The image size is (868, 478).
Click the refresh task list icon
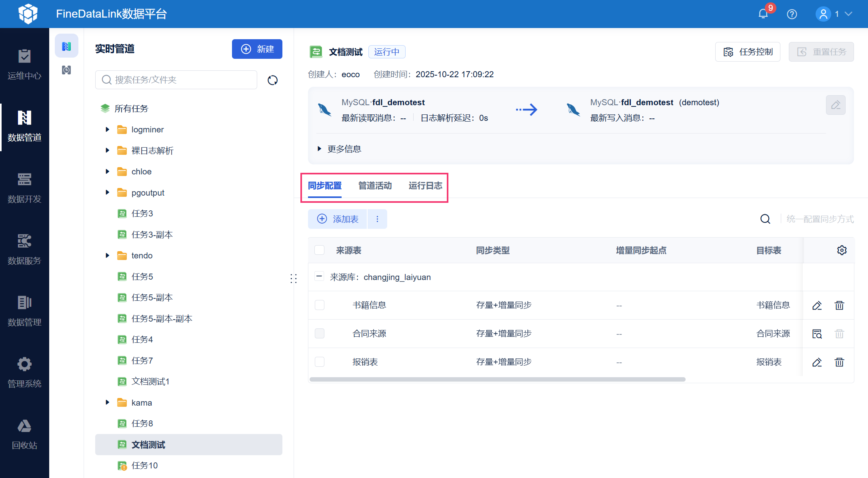(x=272, y=80)
